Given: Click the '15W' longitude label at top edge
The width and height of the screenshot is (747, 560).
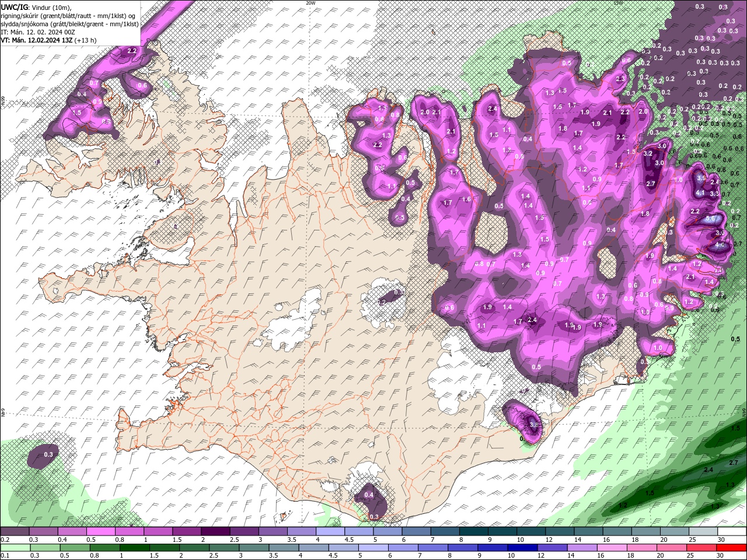Looking at the screenshot, I should (x=618, y=3).
